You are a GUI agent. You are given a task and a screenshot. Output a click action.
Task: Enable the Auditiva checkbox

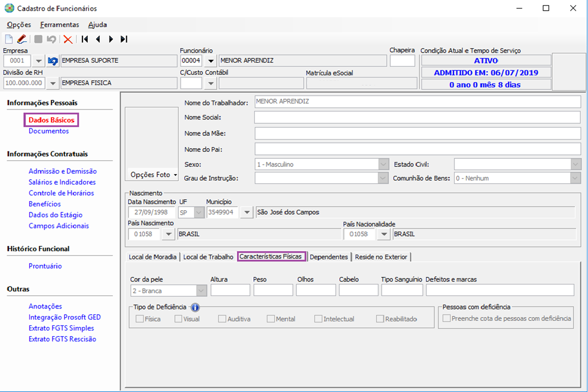222,319
